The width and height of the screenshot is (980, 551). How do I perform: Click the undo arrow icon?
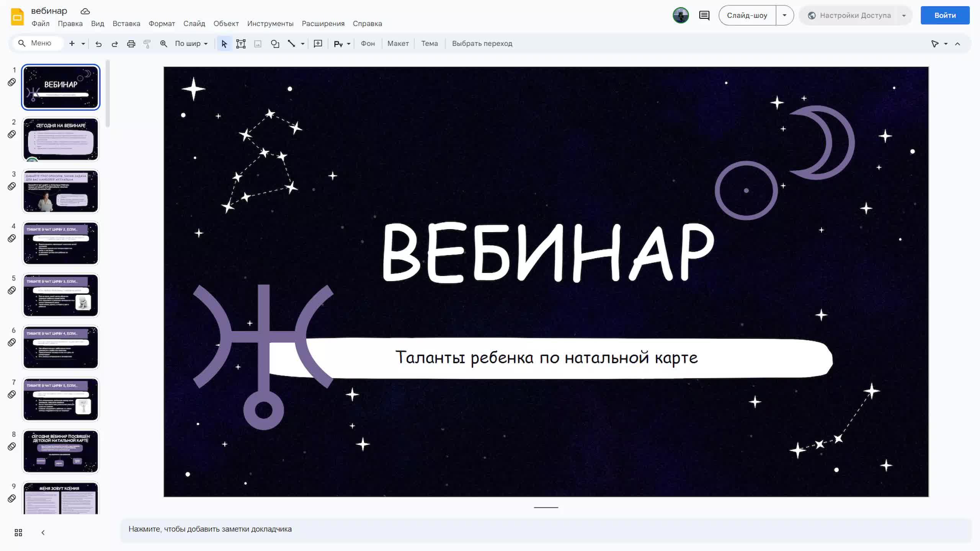pos(98,44)
